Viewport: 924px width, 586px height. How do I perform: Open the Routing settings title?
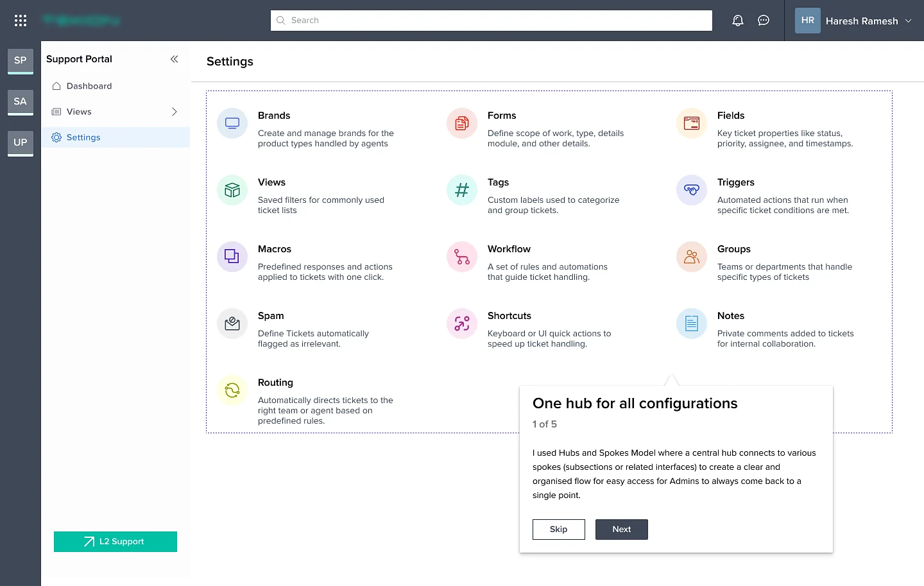[x=275, y=383]
